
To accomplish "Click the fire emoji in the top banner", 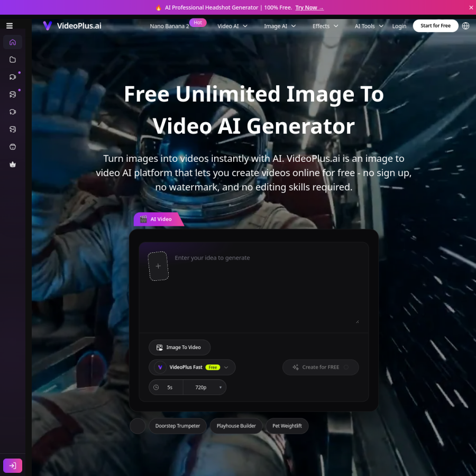I will tap(158, 7).
